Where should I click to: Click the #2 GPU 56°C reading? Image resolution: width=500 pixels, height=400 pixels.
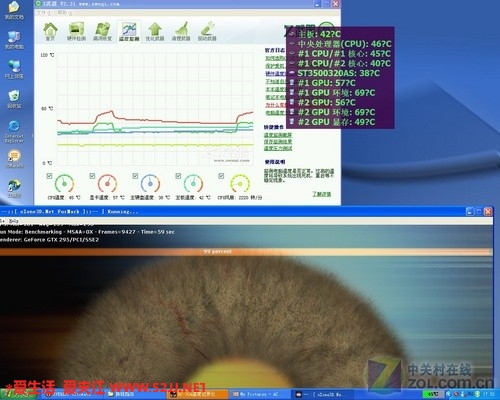click(x=326, y=102)
